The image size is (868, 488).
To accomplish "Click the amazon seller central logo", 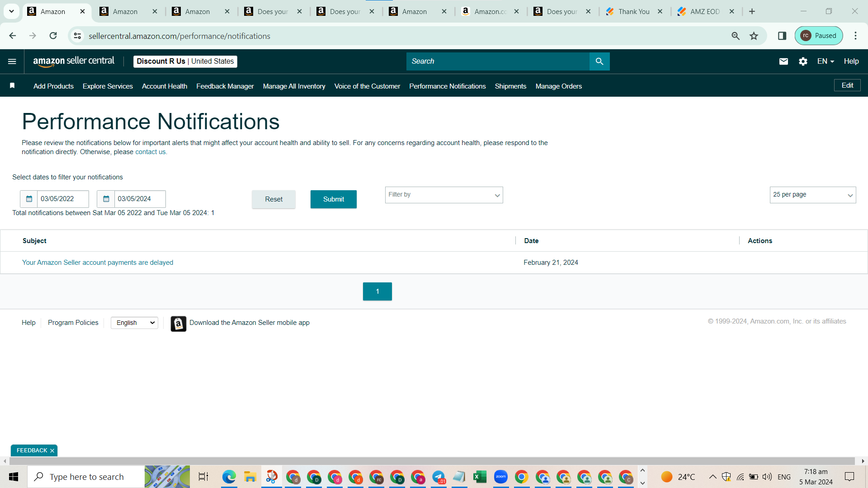I will tap(74, 61).
